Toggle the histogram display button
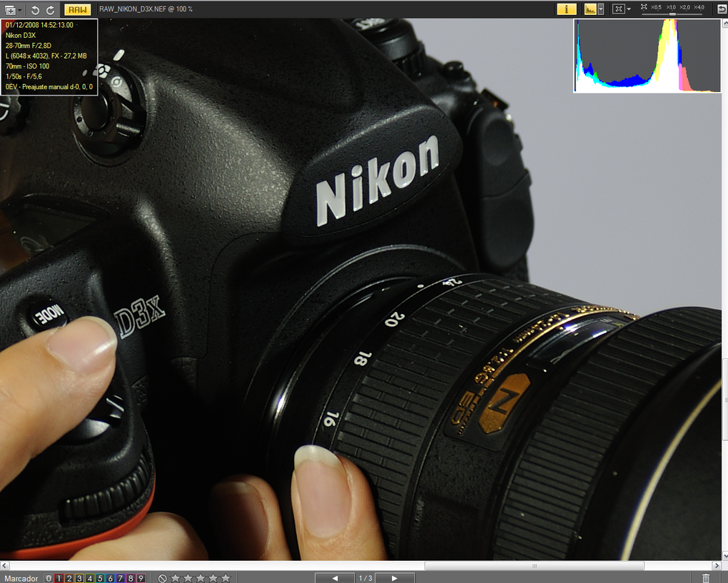Image resolution: width=728 pixels, height=583 pixels. coord(590,9)
